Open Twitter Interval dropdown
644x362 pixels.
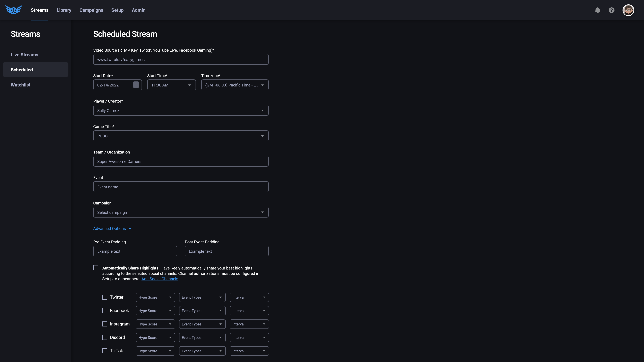[x=249, y=297]
